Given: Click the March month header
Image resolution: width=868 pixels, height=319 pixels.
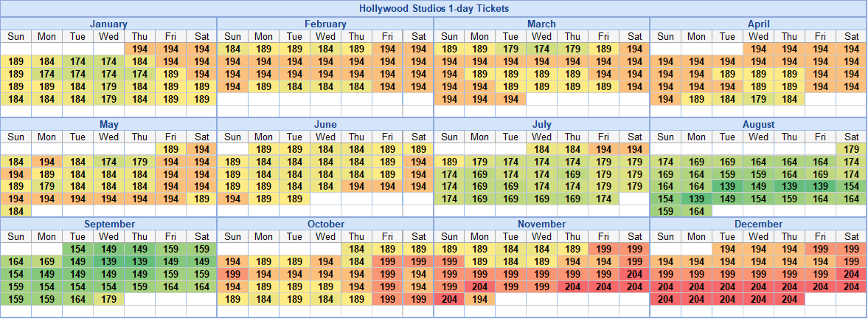Looking at the screenshot, I should 541,24.
